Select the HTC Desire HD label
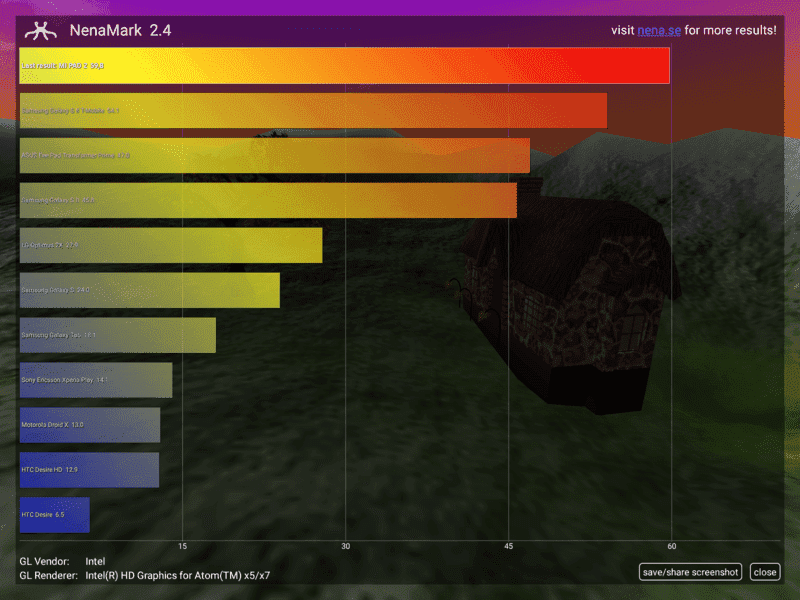Screen dimensions: 800x600 [x=49, y=469]
